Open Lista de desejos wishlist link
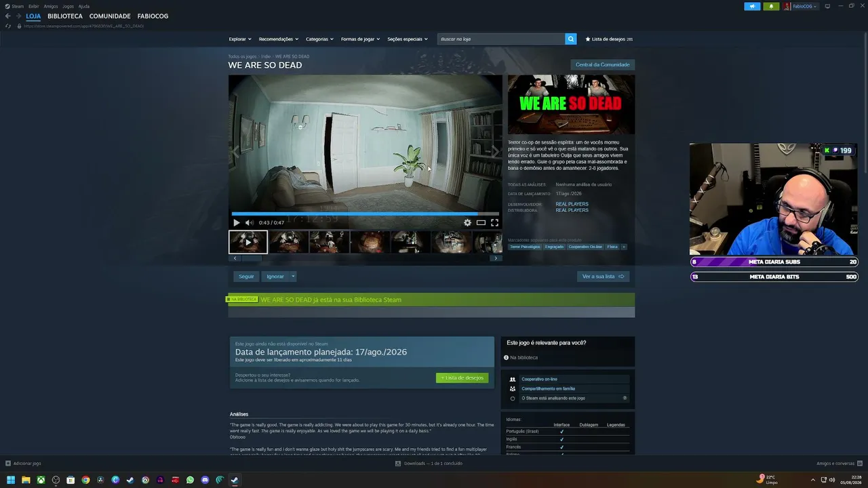The image size is (868, 488). [609, 39]
